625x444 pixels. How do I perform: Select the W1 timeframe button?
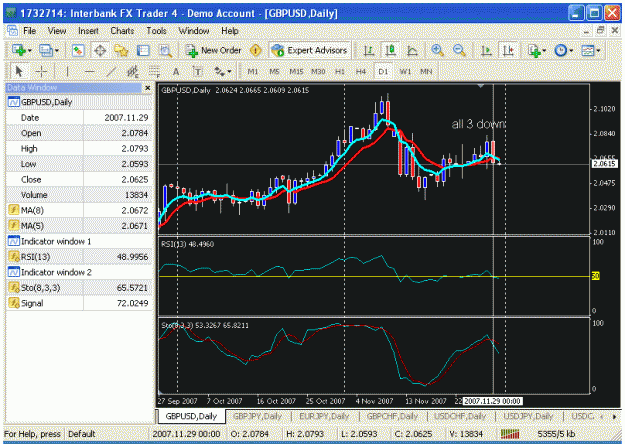[x=405, y=72]
